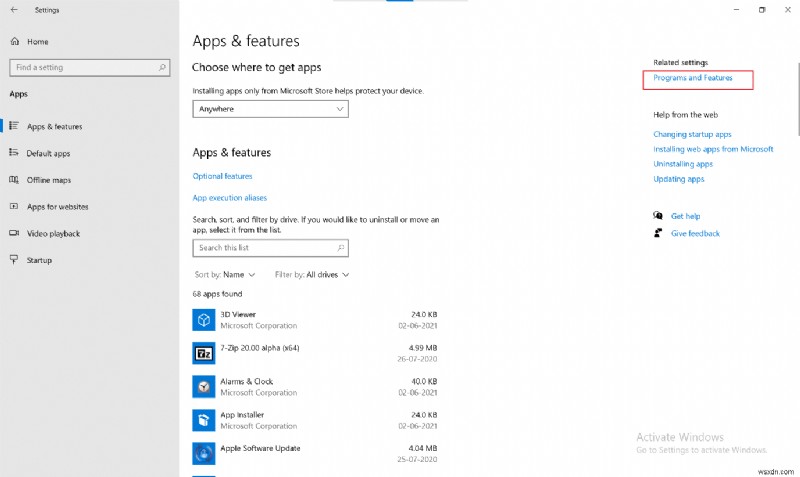Open Video playback page
The width and height of the screenshot is (800, 477).
[x=54, y=234]
